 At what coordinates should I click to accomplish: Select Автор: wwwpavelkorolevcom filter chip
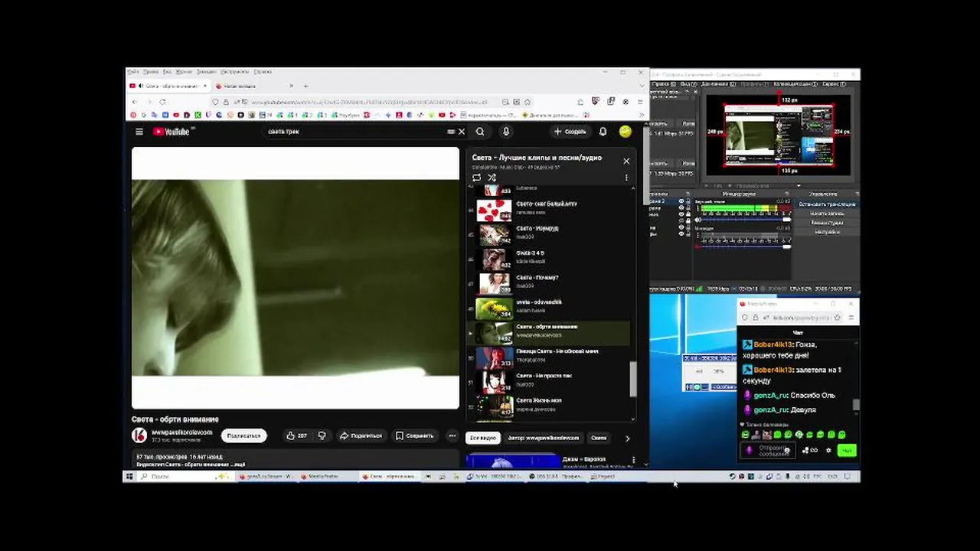(x=543, y=438)
